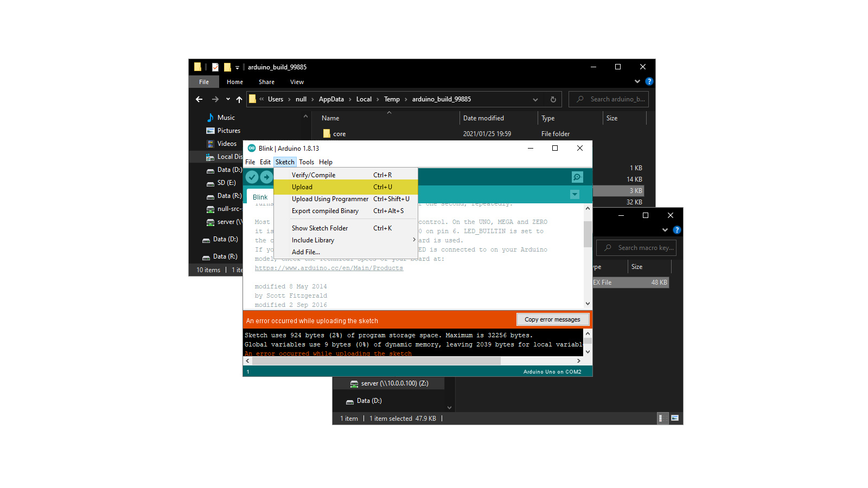
Task: Switch to large icons view in status bar
Action: click(x=675, y=418)
